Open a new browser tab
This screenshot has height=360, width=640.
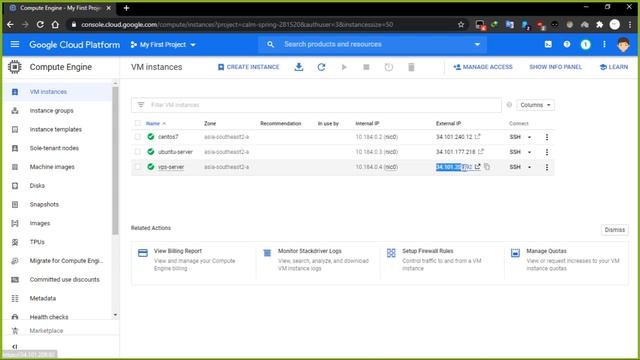pos(127,8)
